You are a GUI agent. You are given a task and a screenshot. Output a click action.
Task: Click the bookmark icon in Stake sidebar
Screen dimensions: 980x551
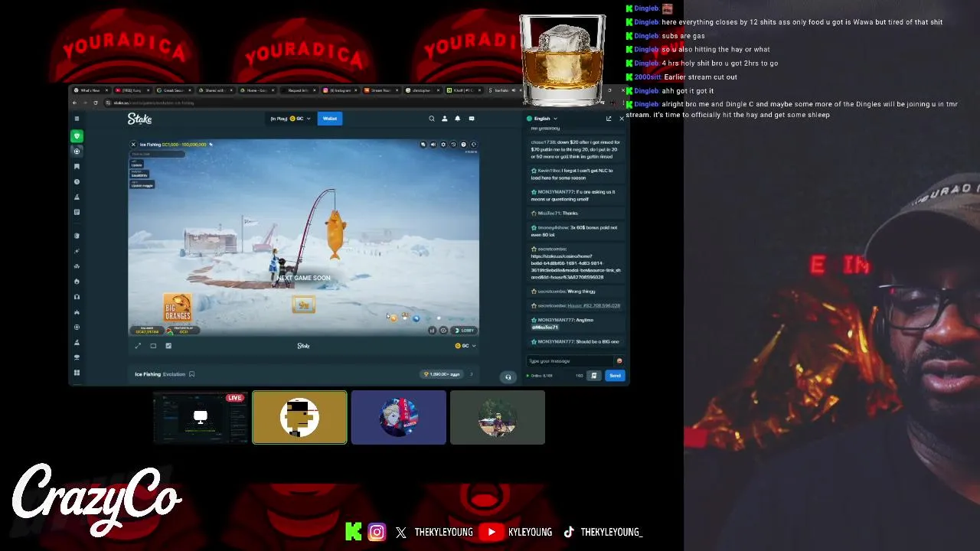77,166
